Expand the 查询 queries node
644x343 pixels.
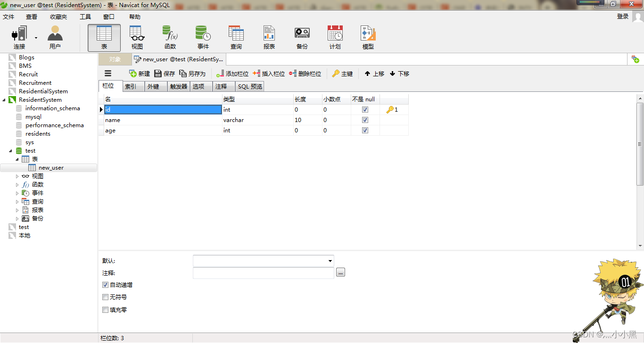pyautogui.click(x=17, y=202)
